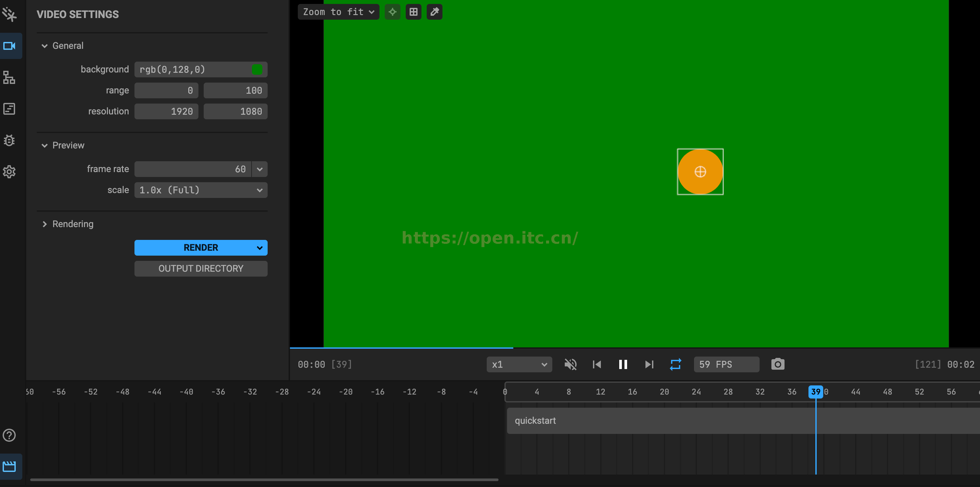Click the playhead marker at frame 39

click(816, 392)
